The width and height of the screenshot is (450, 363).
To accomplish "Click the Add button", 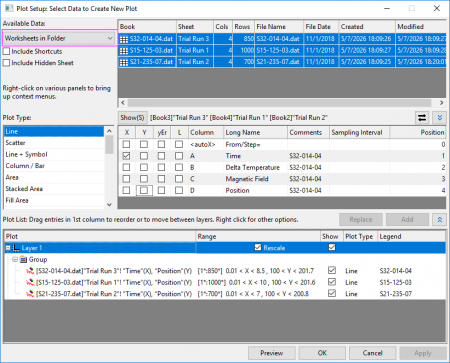I will (x=407, y=219).
